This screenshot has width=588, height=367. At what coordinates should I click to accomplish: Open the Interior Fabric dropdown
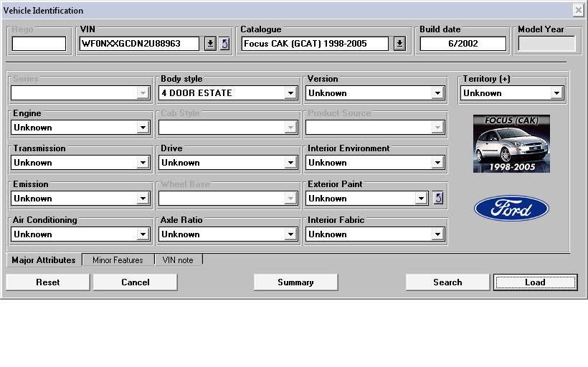coord(437,234)
